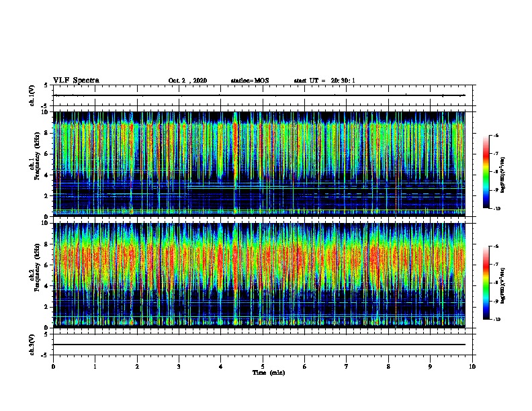532x411 pixels.
Task: Click time axis tick label "4"
Action: click(221, 367)
